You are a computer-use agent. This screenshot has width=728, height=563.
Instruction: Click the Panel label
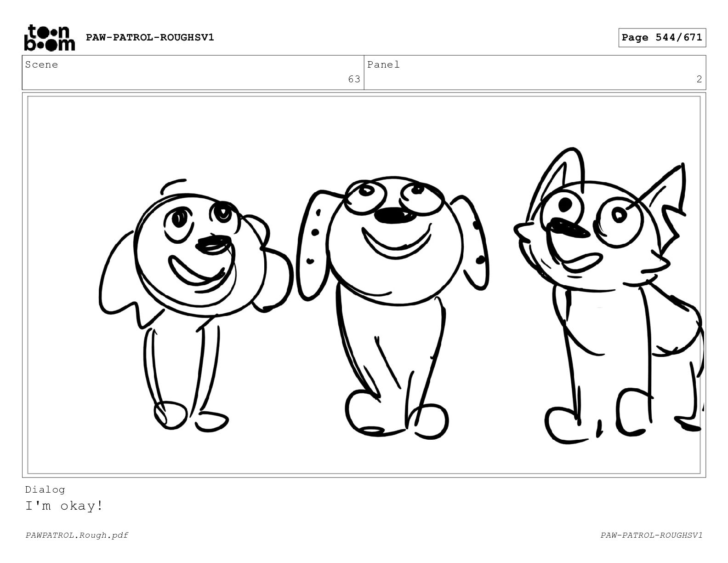(x=383, y=65)
